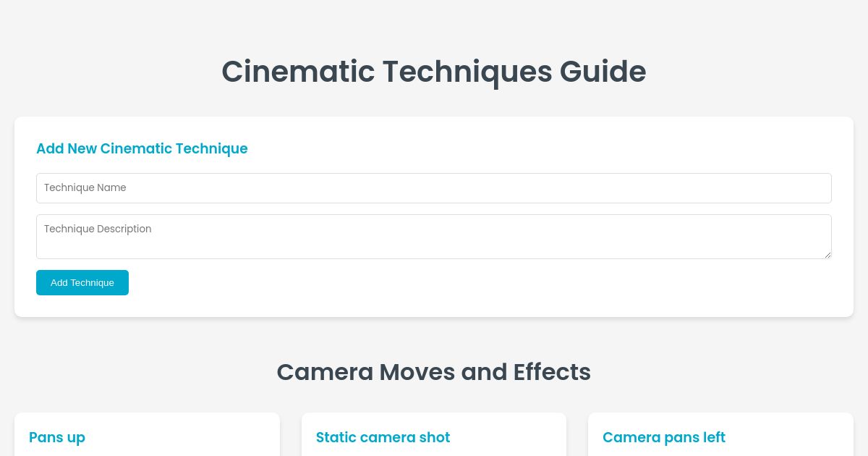Select the Technique Description placeholder text

coord(98,229)
